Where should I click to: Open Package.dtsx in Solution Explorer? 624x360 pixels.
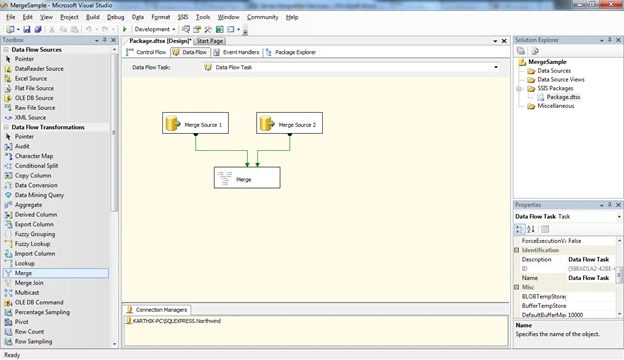pos(563,97)
